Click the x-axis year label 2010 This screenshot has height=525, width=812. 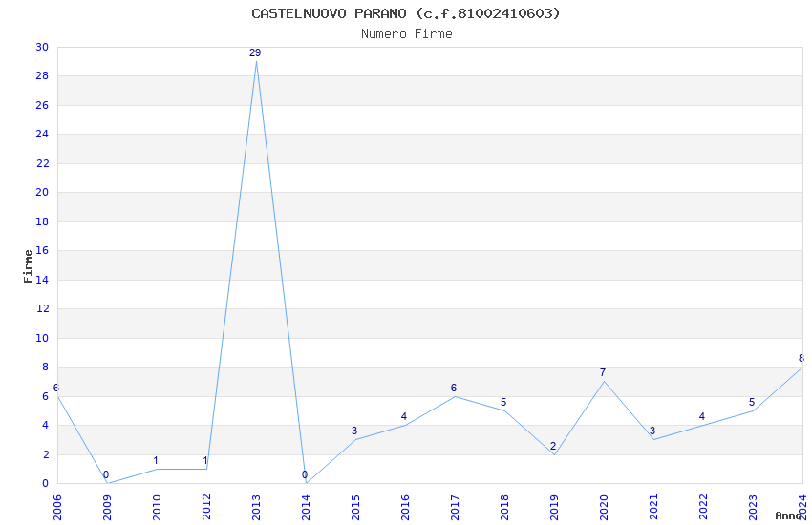click(157, 508)
